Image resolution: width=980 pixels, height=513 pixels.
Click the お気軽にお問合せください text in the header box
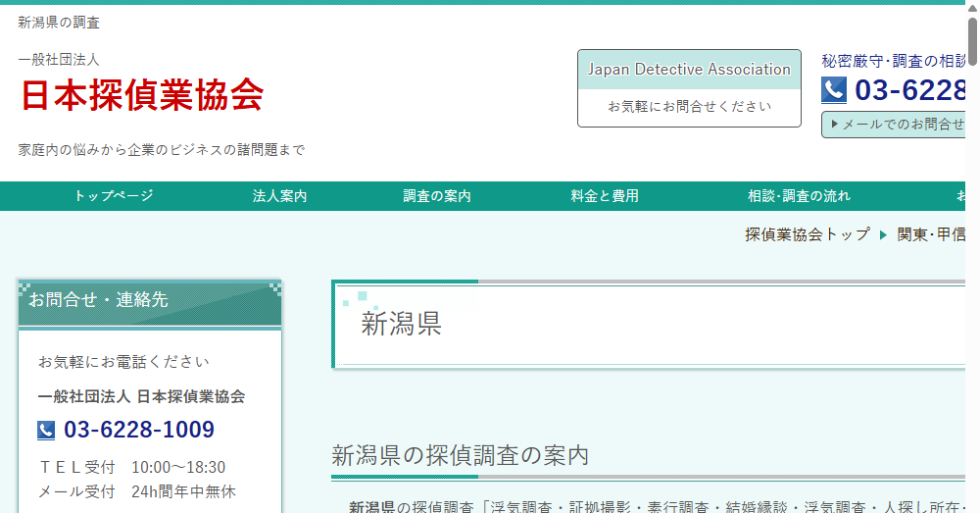689,106
